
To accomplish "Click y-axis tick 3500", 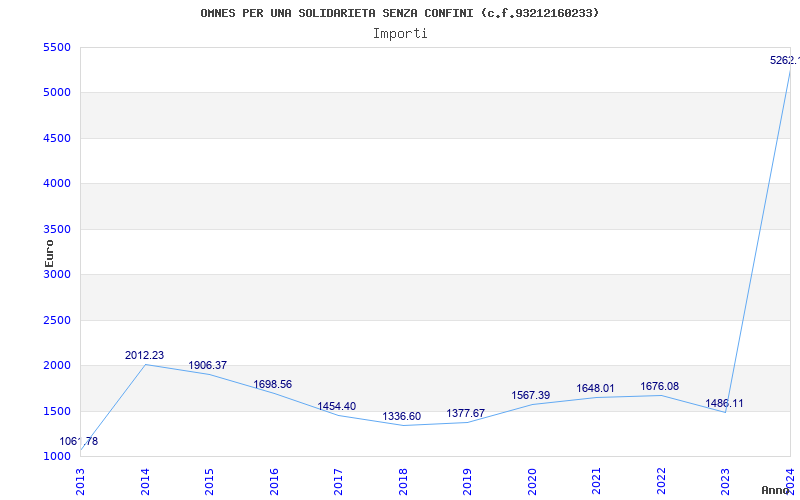I will pyautogui.click(x=57, y=230).
